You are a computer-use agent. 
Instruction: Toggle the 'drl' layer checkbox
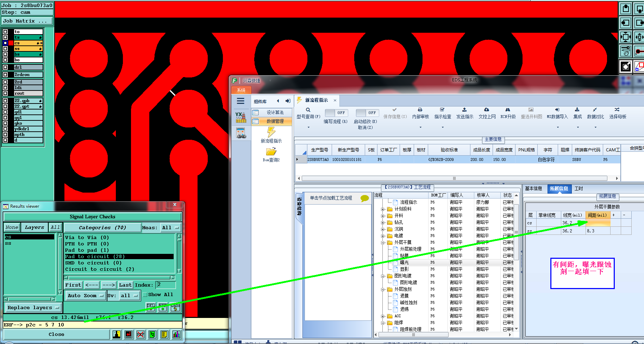(x=5, y=67)
